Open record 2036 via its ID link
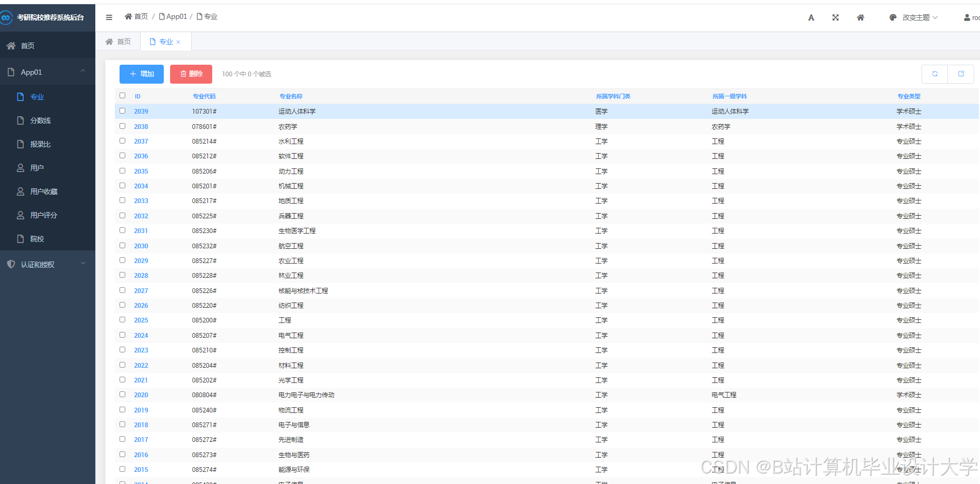 pyautogui.click(x=141, y=156)
